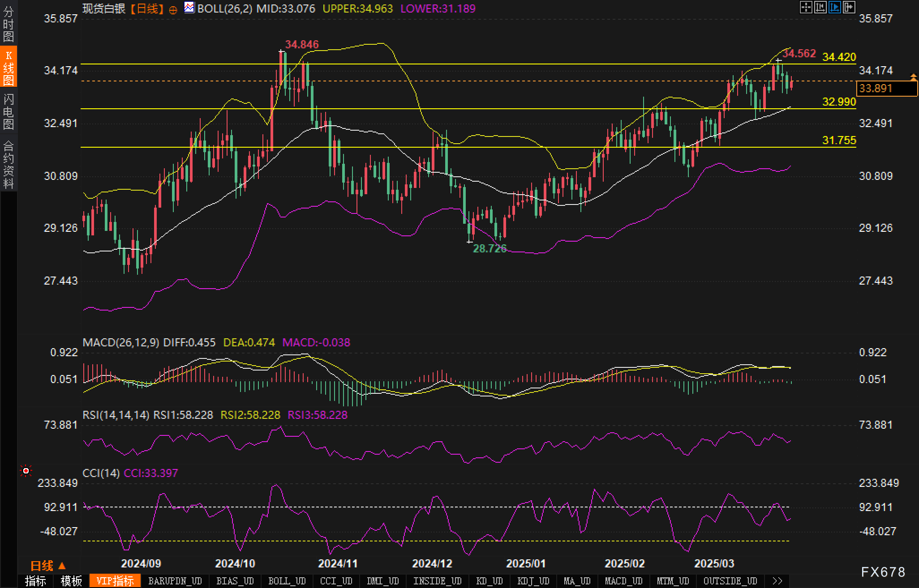Click the orange alert arrow above 33.891
The height and width of the screenshot is (588, 919).
tap(913, 77)
